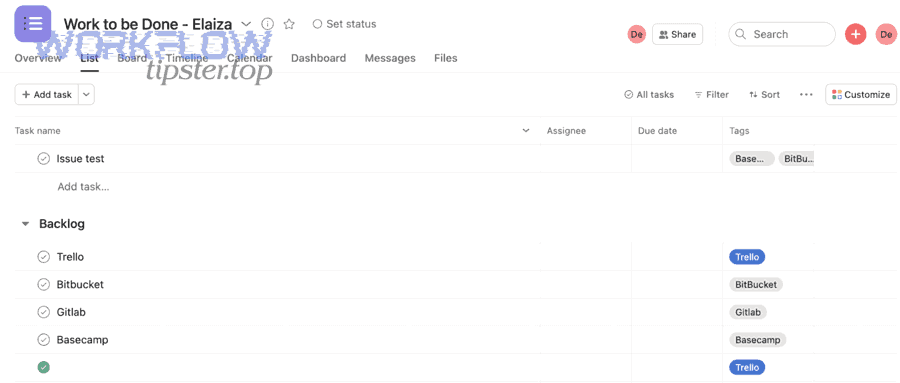Click the Backlog section title
900x383 pixels.
[62, 224]
